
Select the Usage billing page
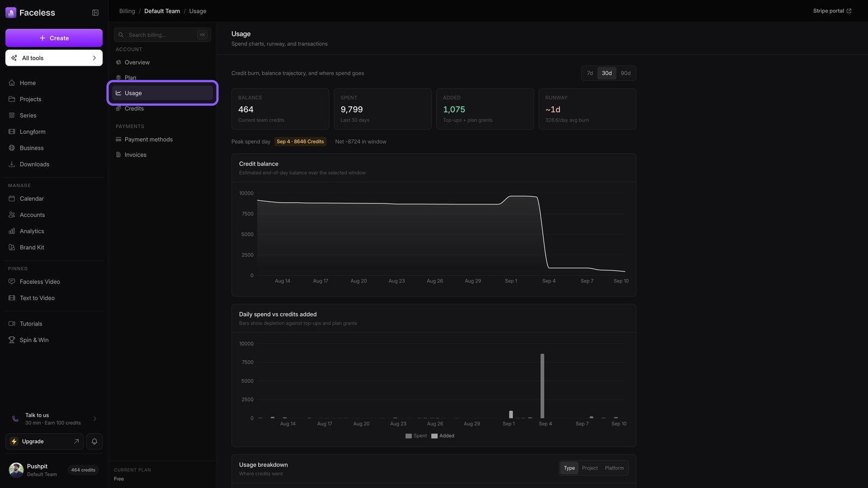pos(162,93)
